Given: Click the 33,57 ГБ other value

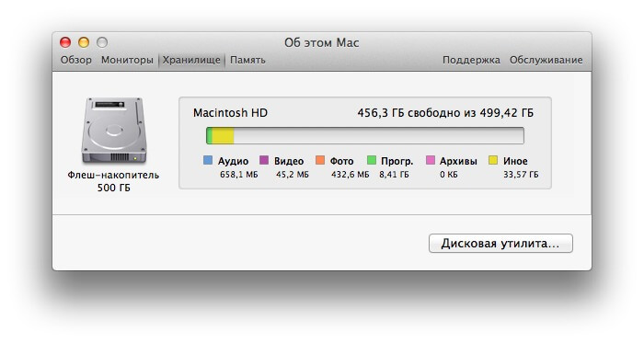Looking at the screenshot, I should (521, 175).
